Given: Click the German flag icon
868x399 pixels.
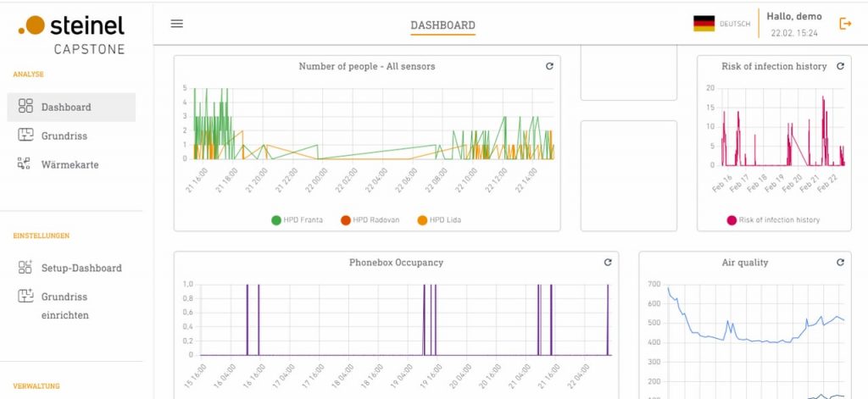Looking at the screenshot, I should pyautogui.click(x=704, y=24).
